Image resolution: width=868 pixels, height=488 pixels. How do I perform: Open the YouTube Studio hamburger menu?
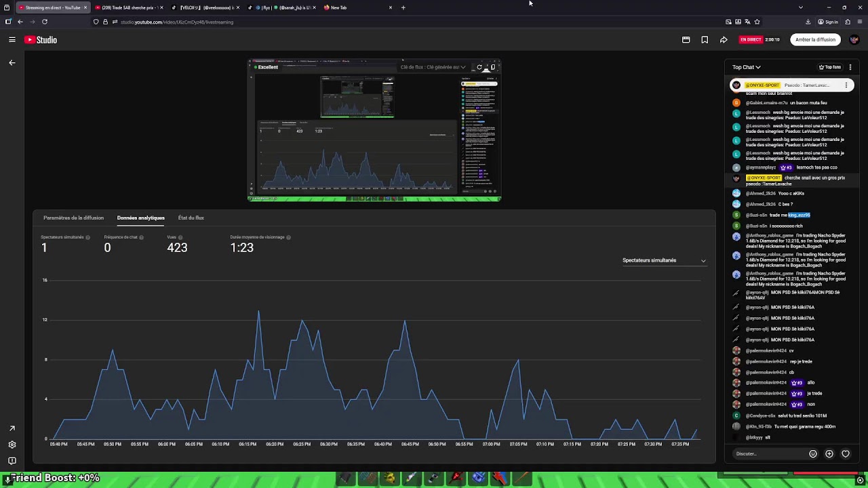point(12,40)
